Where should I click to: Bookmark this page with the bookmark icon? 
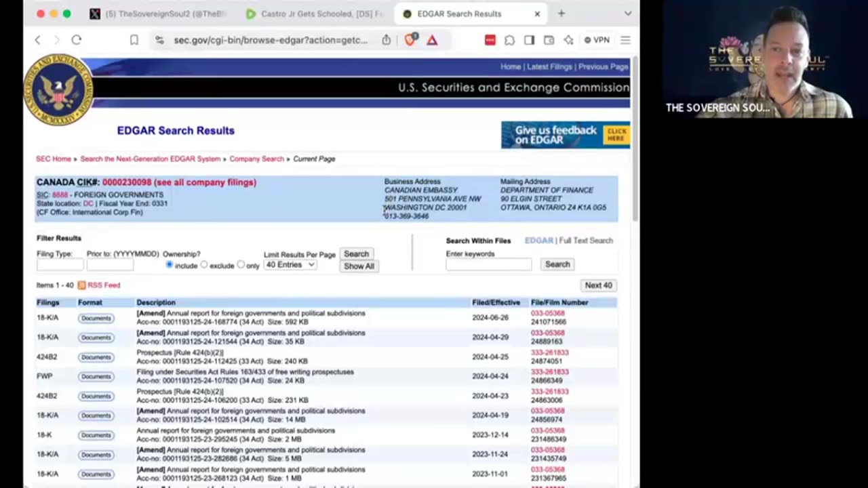point(134,40)
